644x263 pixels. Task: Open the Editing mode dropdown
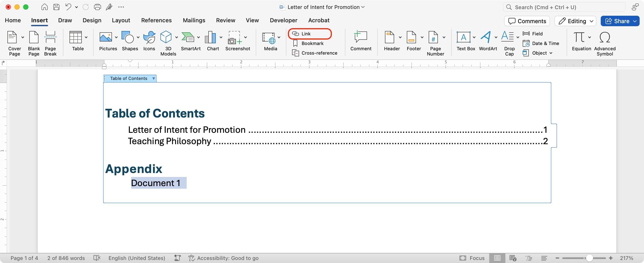tap(575, 21)
